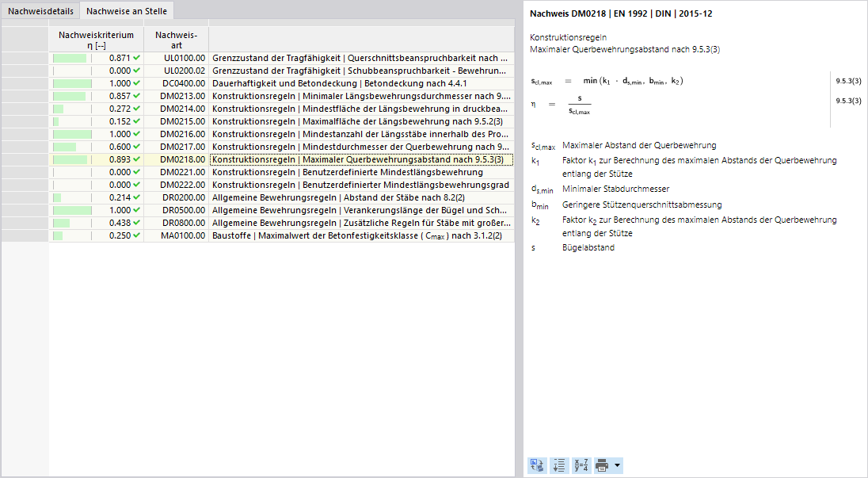The image size is (868, 478).
Task: Click the green ratio bar for DM0217.00
Action: coord(65,147)
